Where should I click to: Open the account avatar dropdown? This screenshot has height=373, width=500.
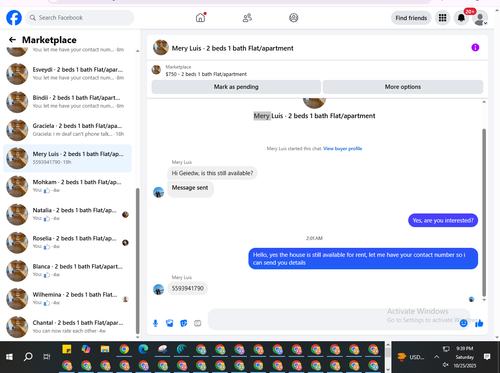tap(480, 18)
